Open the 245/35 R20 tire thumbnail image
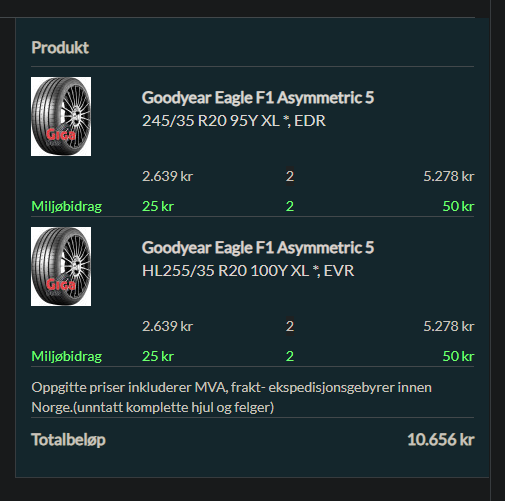Screen dimensions: 505x501 coord(61,116)
